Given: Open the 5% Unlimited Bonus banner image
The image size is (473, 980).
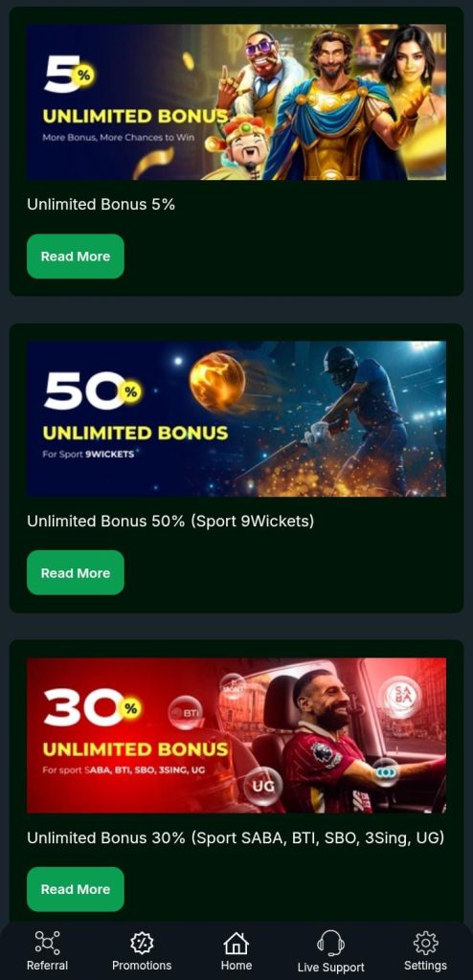Looking at the screenshot, I should [236, 102].
